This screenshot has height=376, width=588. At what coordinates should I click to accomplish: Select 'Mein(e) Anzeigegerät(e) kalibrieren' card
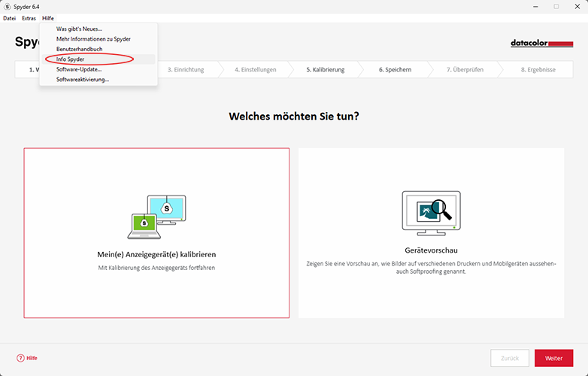coord(156,233)
